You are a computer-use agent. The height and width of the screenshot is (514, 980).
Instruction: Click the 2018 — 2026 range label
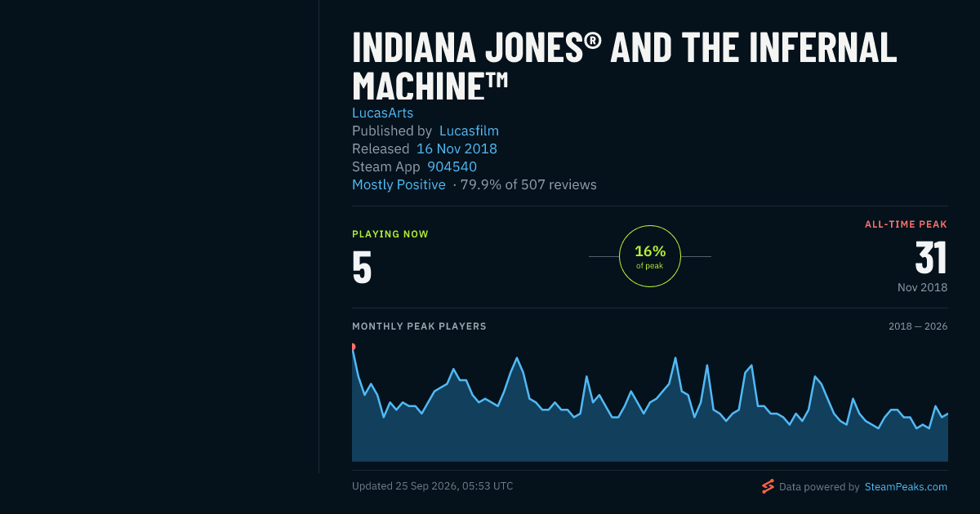pyautogui.click(x=918, y=326)
